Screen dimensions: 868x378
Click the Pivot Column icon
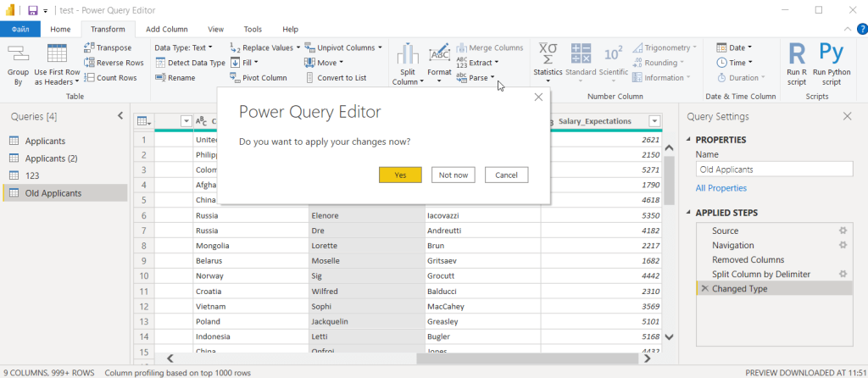click(236, 78)
